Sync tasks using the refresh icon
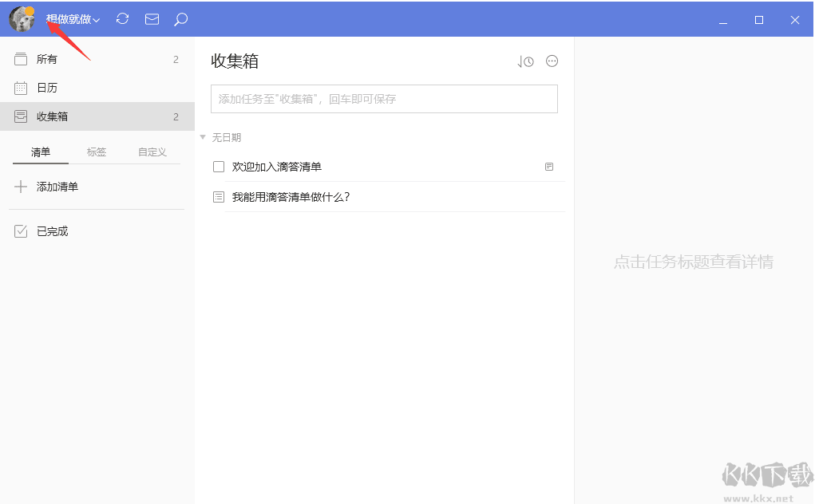The height and width of the screenshot is (504, 815). [x=122, y=18]
